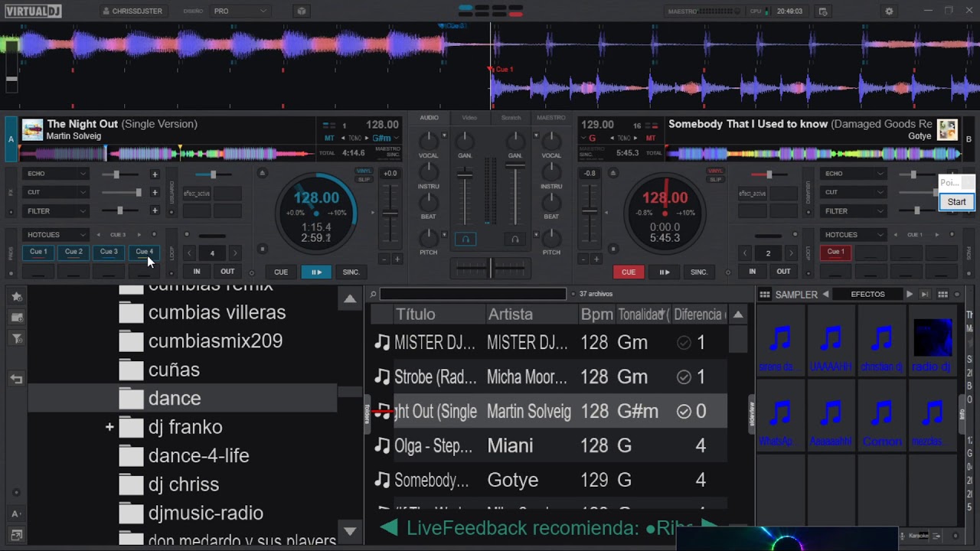Image resolution: width=980 pixels, height=551 pixels.
Task: Click the crossfader
Action: (490, 268)
